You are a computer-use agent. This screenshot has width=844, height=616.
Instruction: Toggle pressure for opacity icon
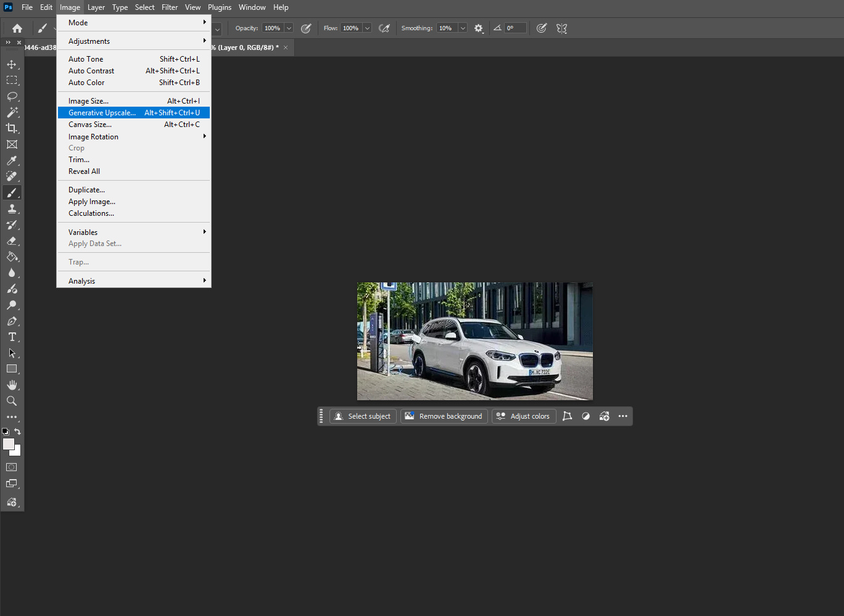[x=306, y=28]
